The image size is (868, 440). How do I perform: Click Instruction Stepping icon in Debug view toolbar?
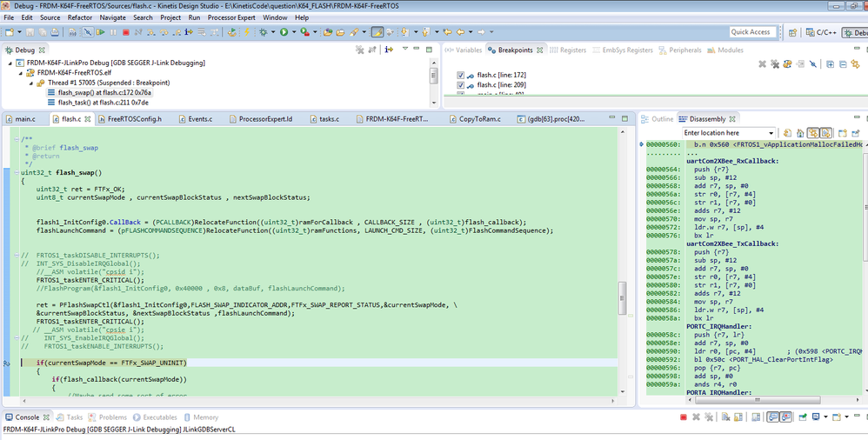pyautogui.click(x=389, y=50)
